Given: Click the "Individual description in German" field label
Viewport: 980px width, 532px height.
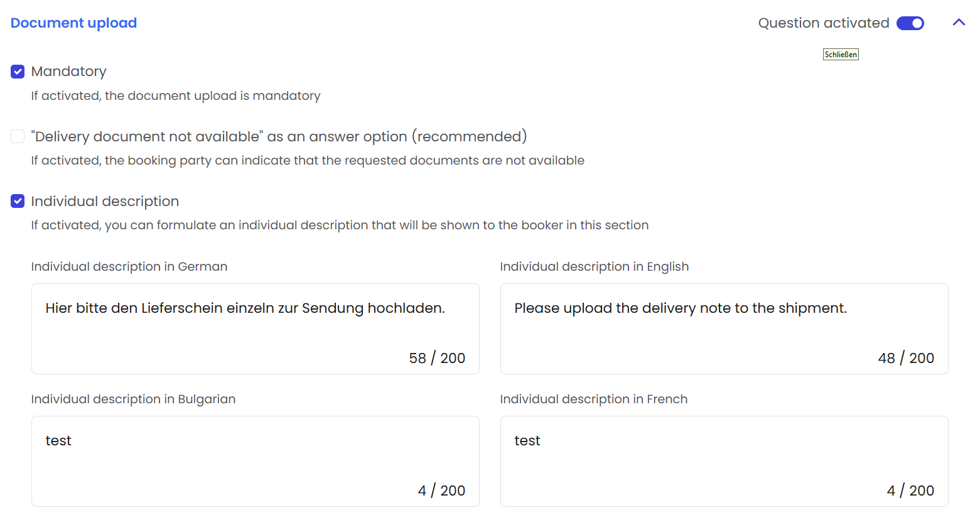Looking at the screenshot, I should pyautogui.click(x=129, y=266).
